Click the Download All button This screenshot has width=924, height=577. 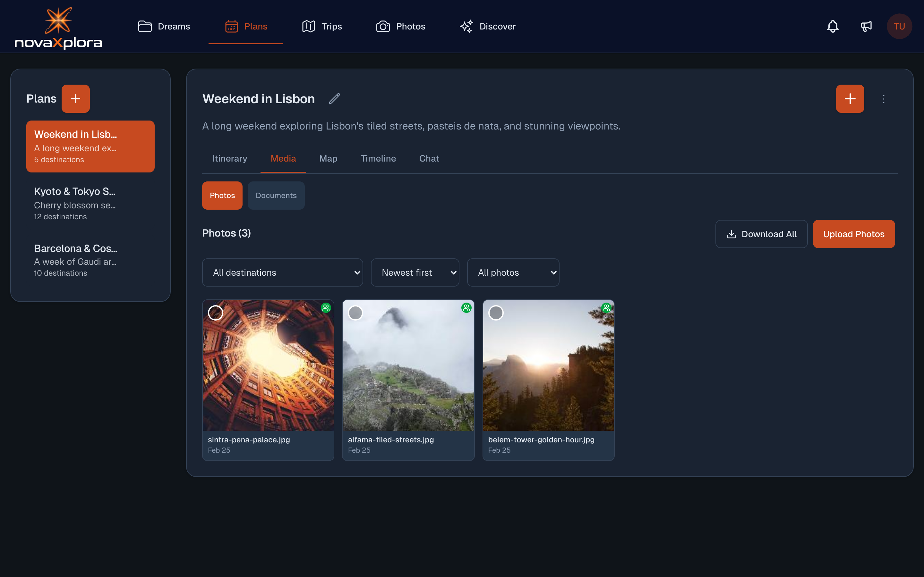[761, 234]
